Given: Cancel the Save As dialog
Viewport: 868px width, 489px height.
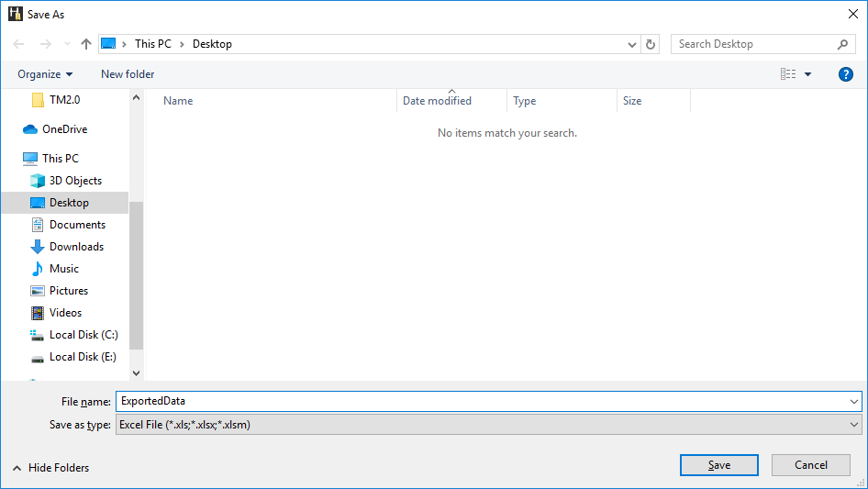Looking at the screenshot, I should pyautogui.click(x=810, y=465).
